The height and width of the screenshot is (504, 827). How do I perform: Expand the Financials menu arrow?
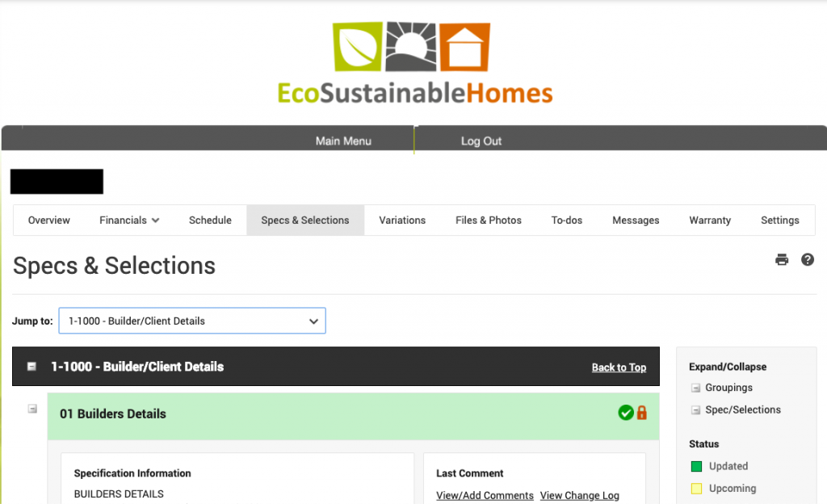(x=156, y=220)
